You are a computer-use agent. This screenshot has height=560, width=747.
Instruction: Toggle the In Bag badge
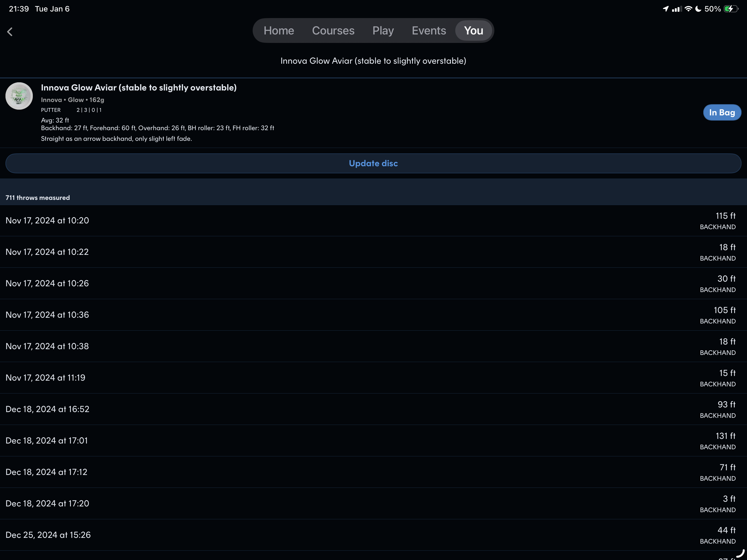(x=722, y=112)
